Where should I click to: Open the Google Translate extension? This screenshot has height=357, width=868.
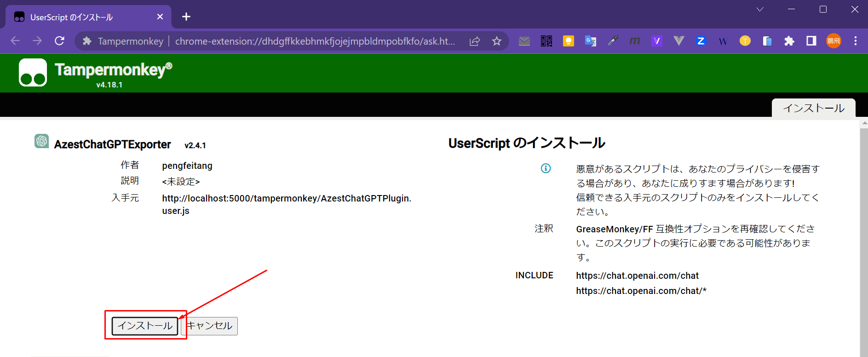(590, 41)
